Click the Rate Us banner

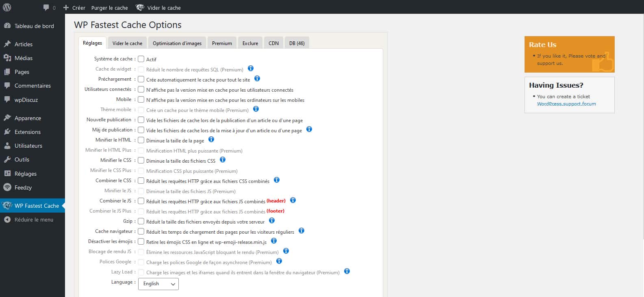point(569,54)
